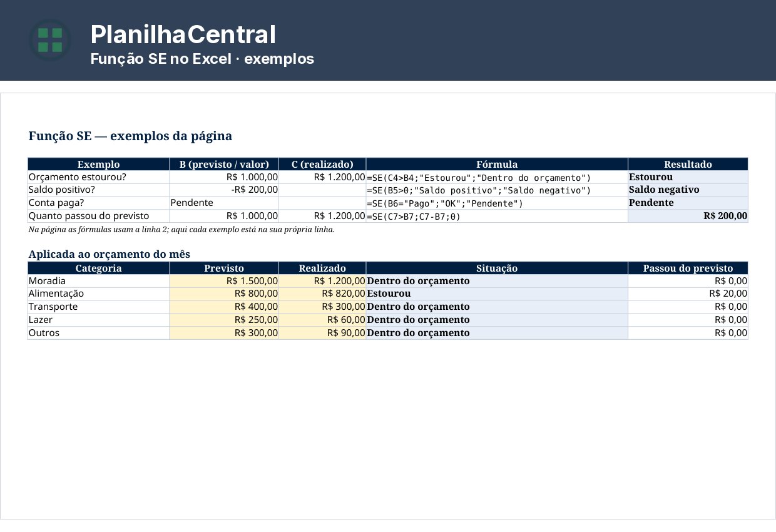776x532 pixels.
Task: Click R$ 1.000,00 in 'Quanto passou do previsto' row
Action: [224, 216]
